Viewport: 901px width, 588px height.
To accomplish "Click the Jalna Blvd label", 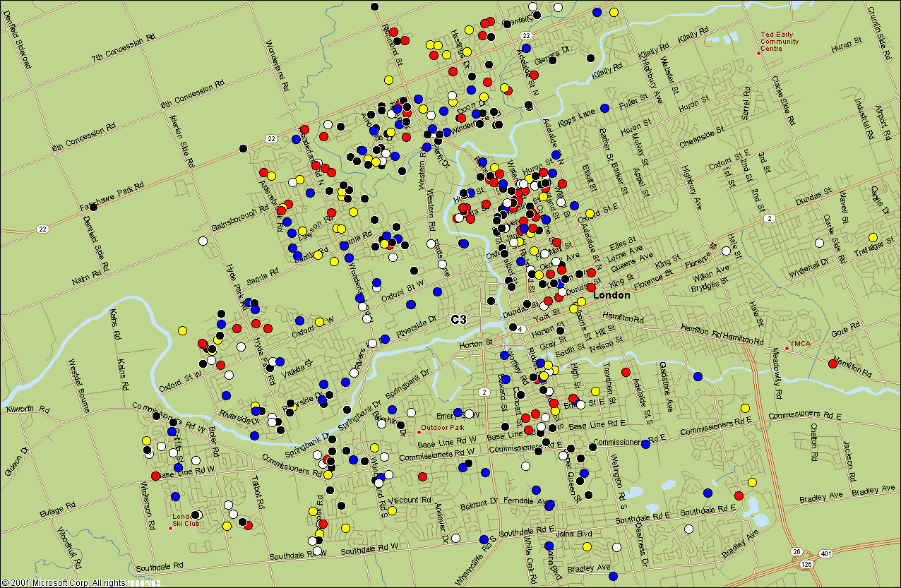I will tap(573, 534).
